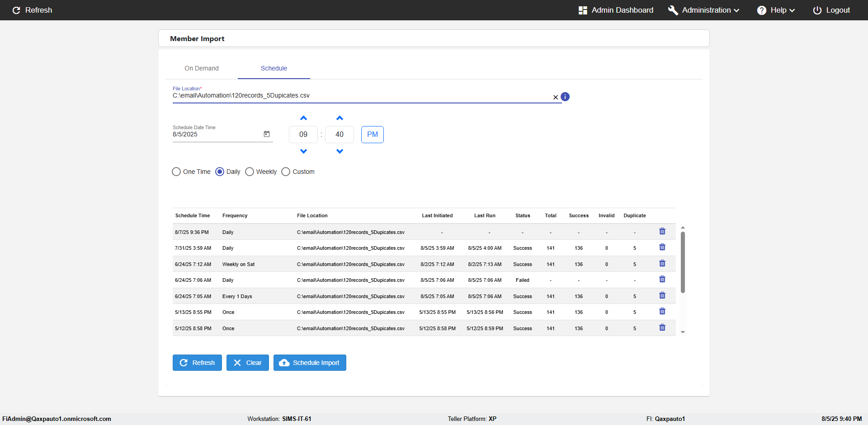Expand the Help menu
The height and width of the screenshot is (425, 868).
tap(776, 10)
